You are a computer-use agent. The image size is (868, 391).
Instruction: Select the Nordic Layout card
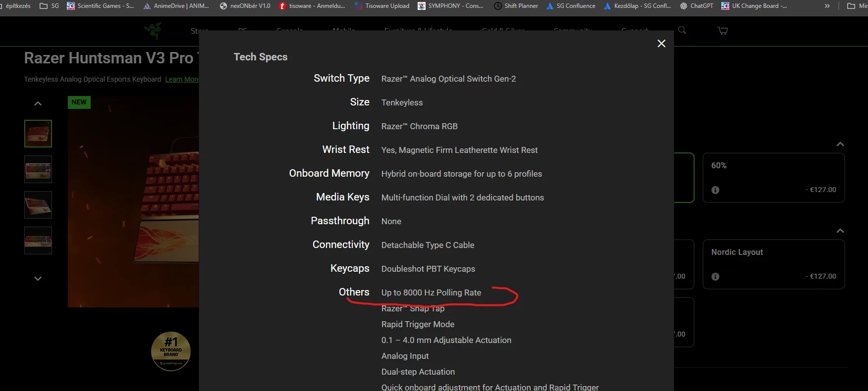774,264
